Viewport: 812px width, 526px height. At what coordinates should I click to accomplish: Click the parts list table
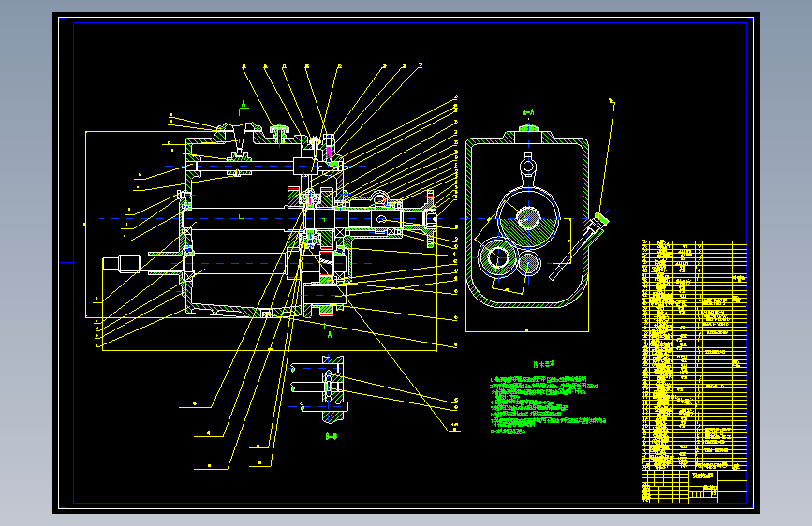[694, 355]
